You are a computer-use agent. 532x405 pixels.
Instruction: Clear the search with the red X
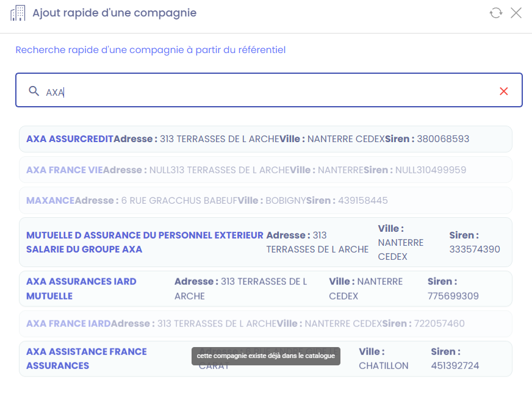[503, 91]
